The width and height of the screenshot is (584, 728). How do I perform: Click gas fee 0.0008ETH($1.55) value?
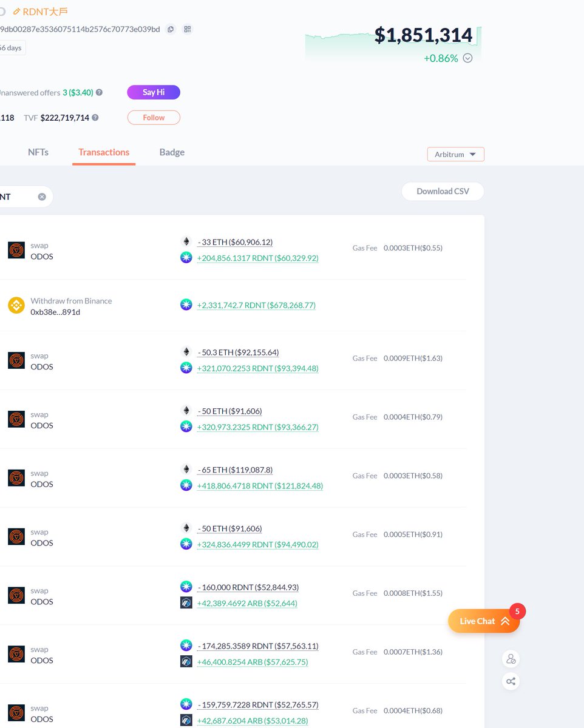coord(413,593)
